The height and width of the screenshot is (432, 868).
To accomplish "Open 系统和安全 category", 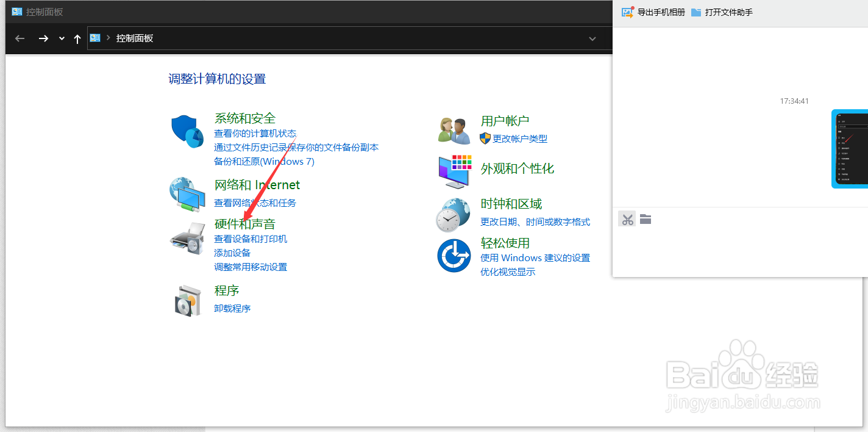I will pyautogui.click(x=245, y=118).
